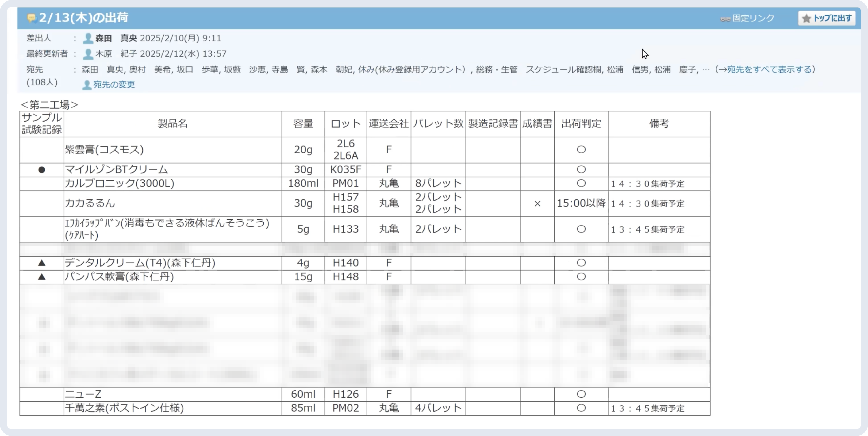
Task: Open last updater 木原 紀子
Action: [116, 54]
